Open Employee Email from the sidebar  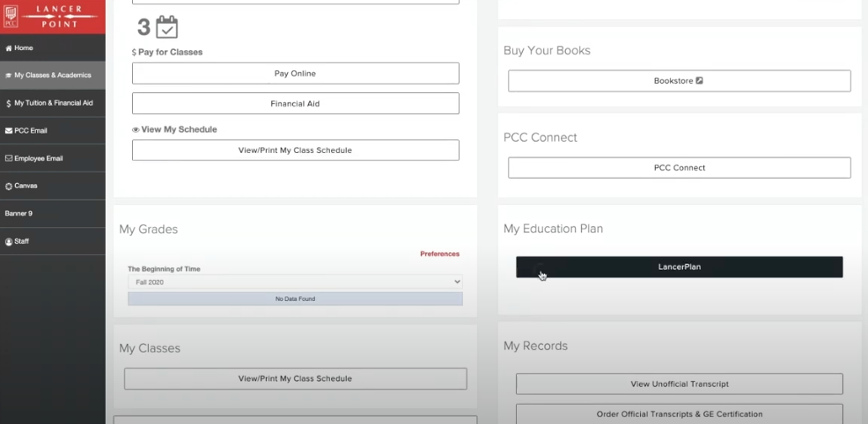pos(53,158)
